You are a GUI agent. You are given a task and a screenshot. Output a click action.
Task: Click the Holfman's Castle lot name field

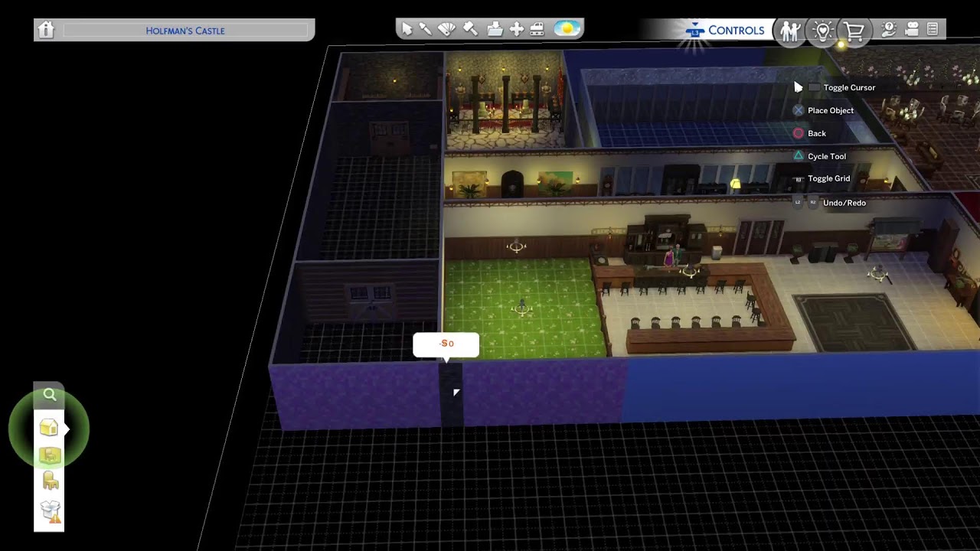(186, 31)
